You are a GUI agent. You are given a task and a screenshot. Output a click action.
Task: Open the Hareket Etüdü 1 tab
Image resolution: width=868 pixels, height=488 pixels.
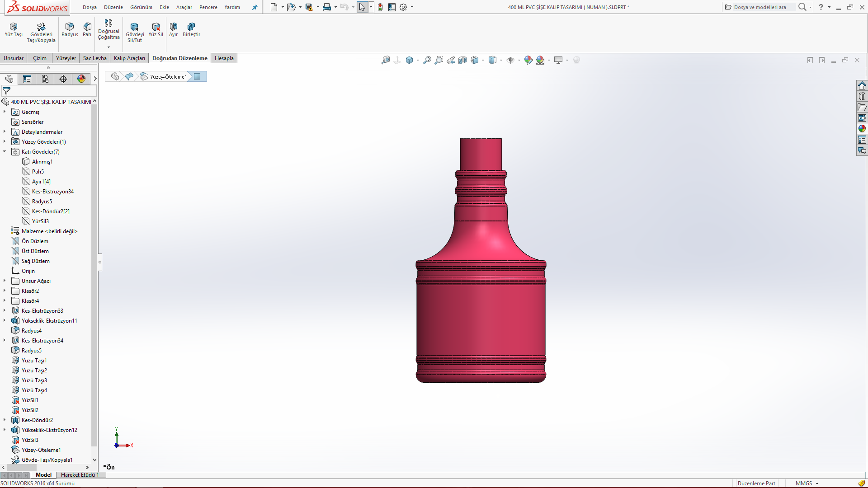click(x=80, y=475)
